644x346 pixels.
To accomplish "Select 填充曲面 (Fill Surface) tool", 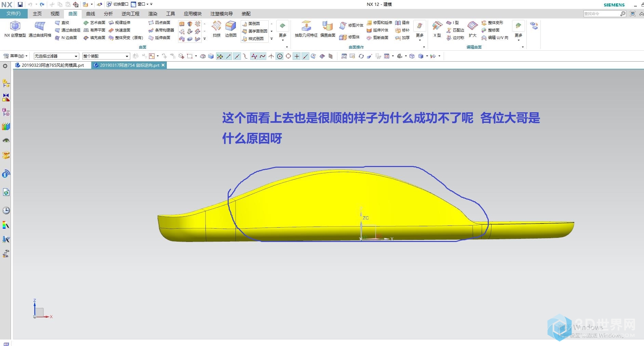I will (94, 38).
